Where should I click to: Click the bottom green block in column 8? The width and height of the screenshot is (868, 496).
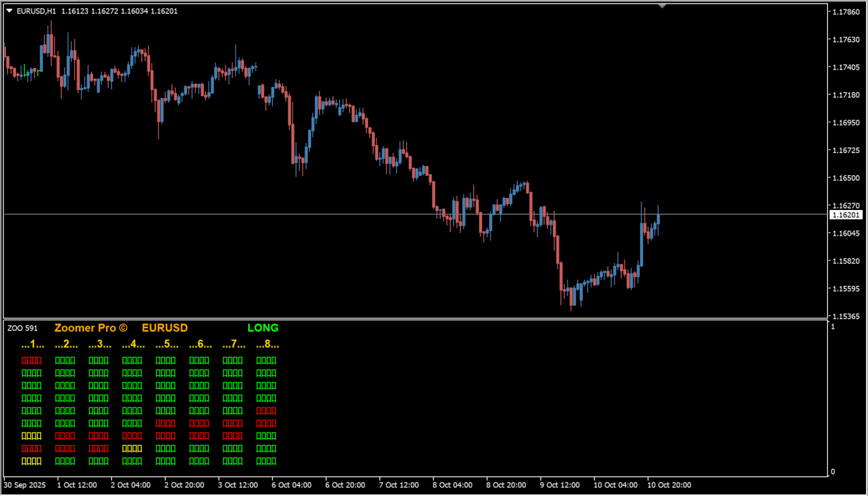click(x=266, y=461)
